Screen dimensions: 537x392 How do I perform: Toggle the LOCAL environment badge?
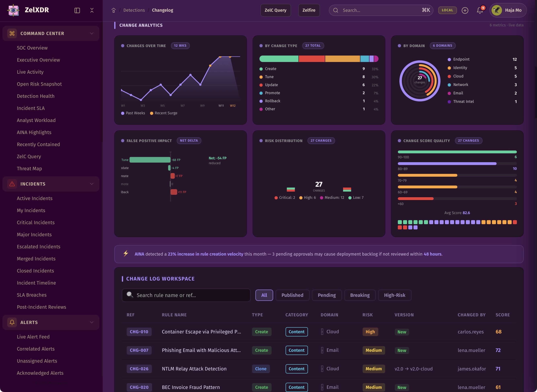(447, 10)
